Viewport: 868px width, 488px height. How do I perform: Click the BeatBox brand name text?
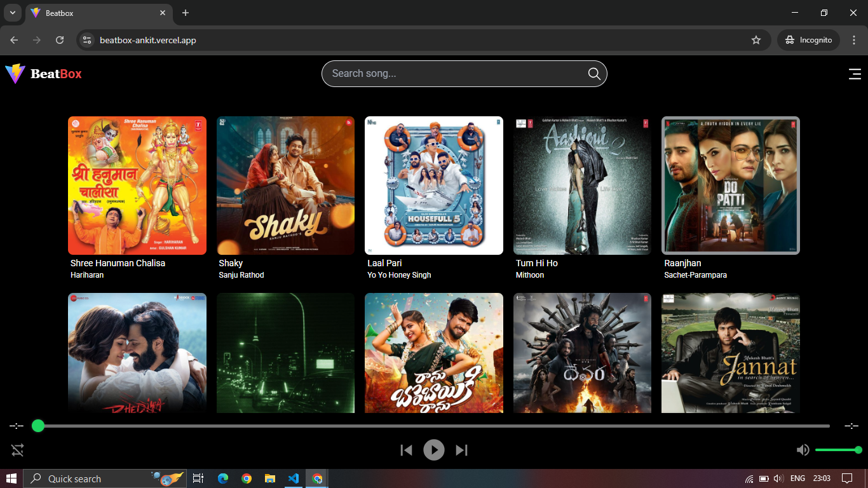(56, 74)
